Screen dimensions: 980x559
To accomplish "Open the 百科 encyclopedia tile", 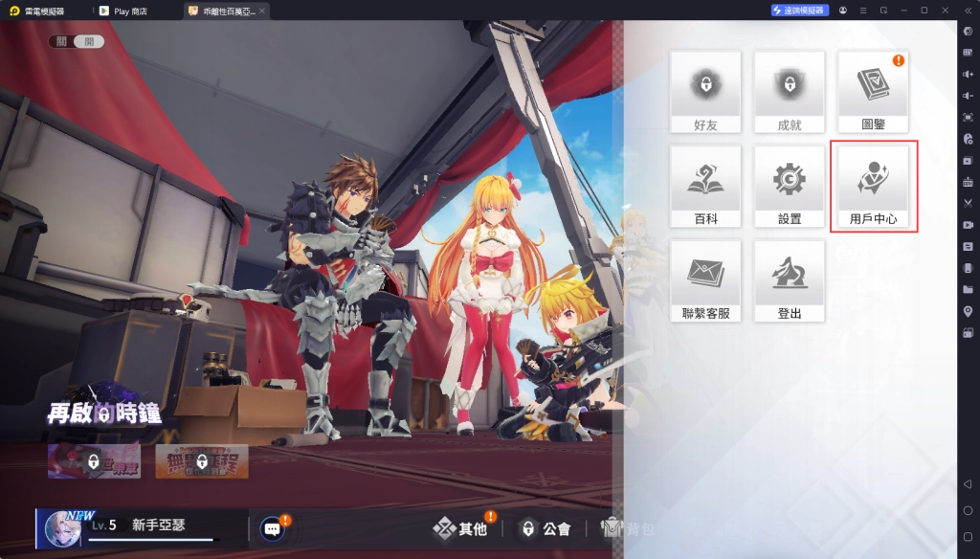I will [x=705, y=187].
